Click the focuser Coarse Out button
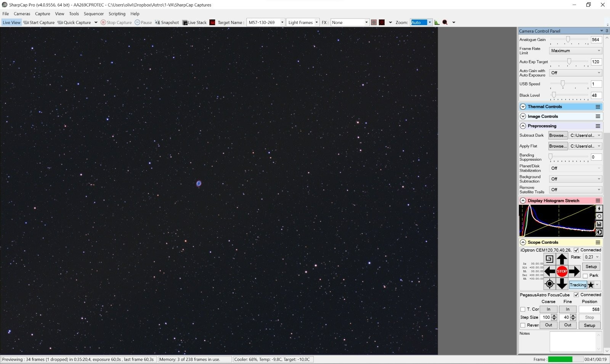 [x=548, y=325]
